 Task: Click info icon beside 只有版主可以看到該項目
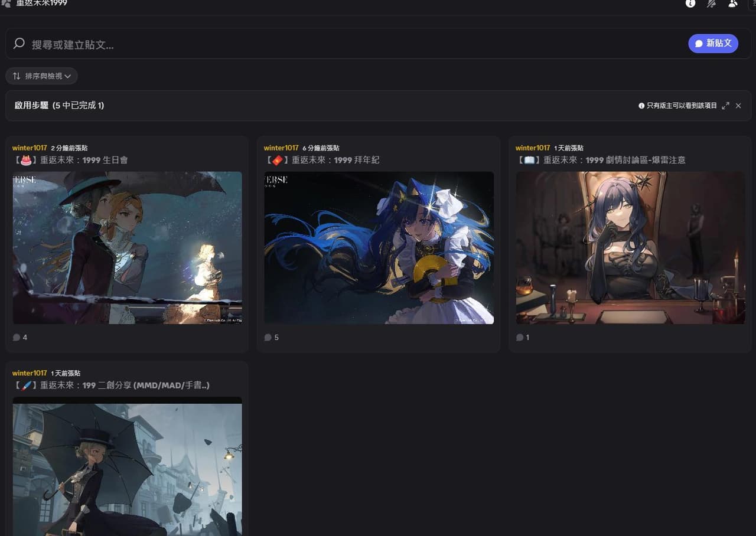click(641, 106)
